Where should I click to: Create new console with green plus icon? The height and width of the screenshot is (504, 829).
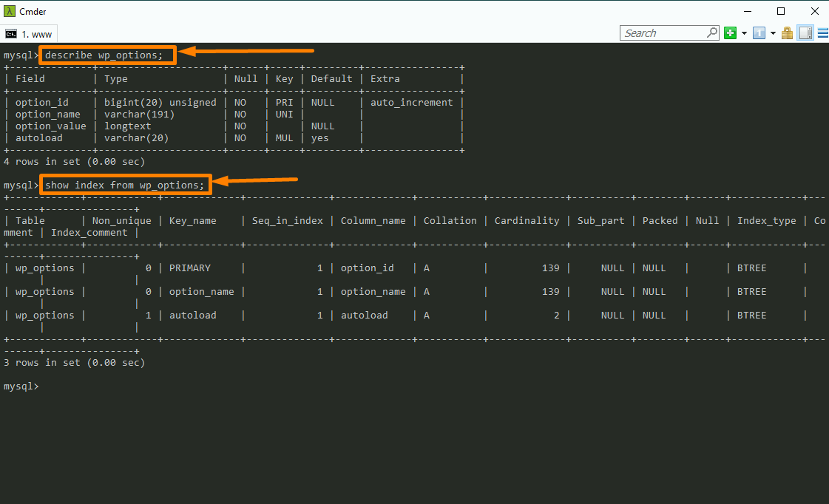click(730, 33)
